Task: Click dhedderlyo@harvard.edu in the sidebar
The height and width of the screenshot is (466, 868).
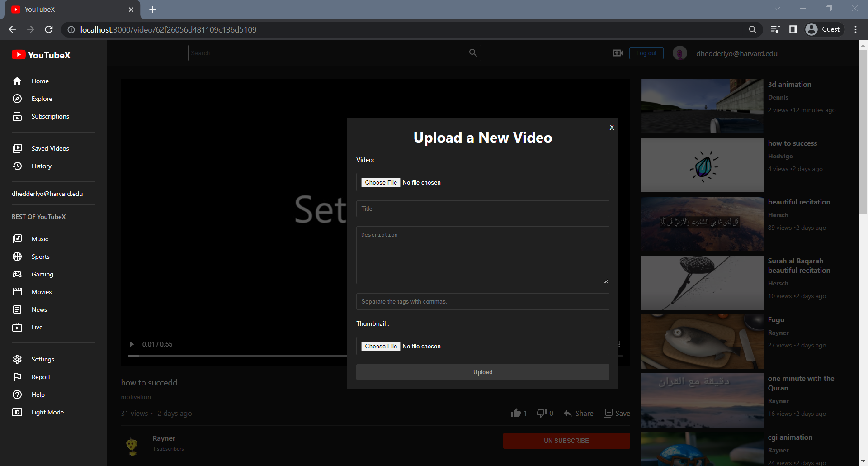Action: point(47,194)
